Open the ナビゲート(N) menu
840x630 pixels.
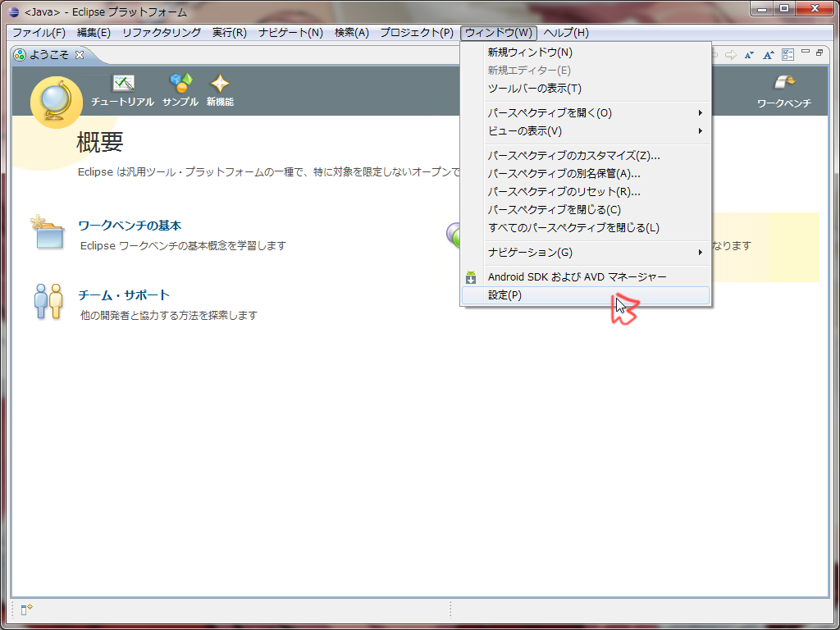click(291, 33)
